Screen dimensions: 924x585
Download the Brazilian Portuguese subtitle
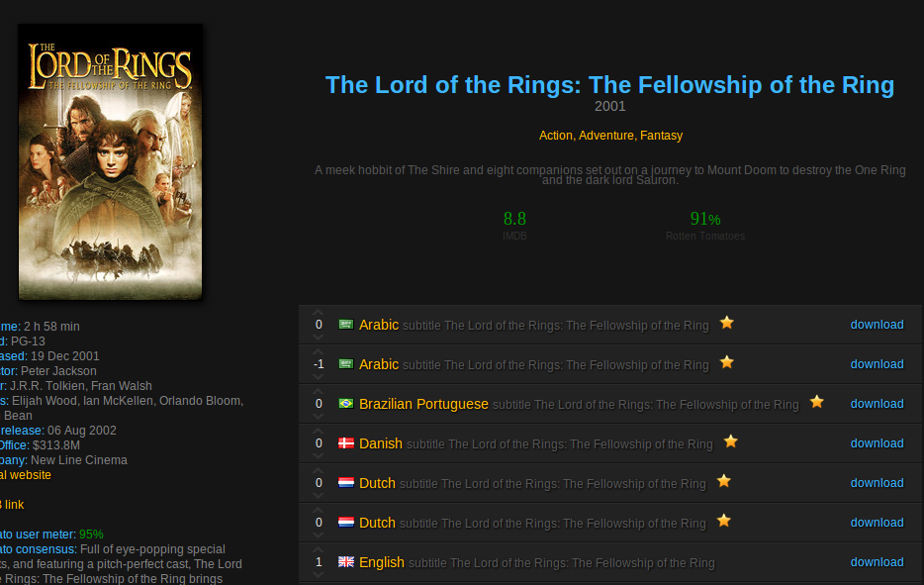point(877,404)
